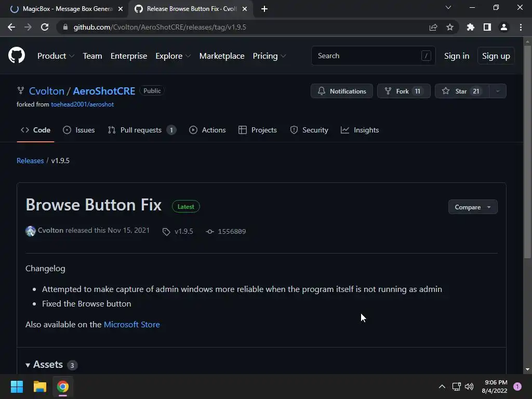Click the v1.9.5 tag icon
532x399 pixels.
coord(166,232)
